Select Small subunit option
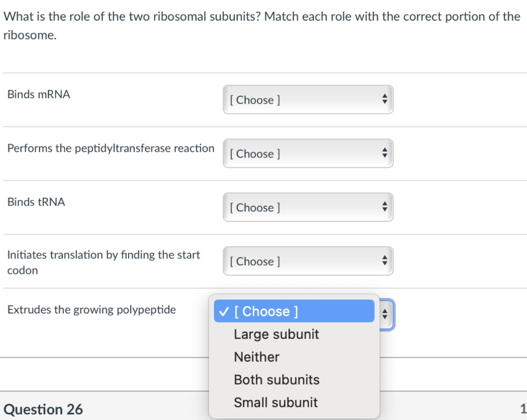Screen dimensions: 527x420 [x=275, y=402]
